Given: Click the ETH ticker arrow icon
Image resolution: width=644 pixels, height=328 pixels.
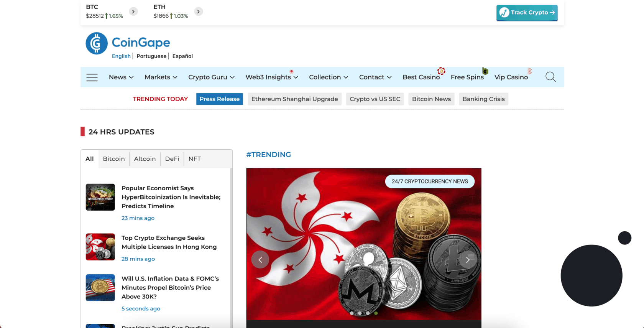Looking at the screenshot, I should (198, 12).
